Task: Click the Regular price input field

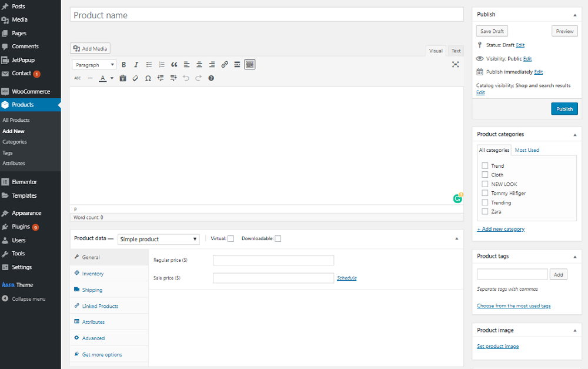Action: 273,260
